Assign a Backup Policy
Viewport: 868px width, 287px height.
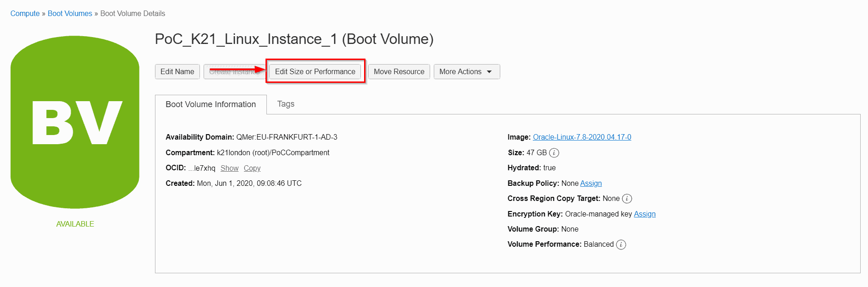(x=591, y=183)
